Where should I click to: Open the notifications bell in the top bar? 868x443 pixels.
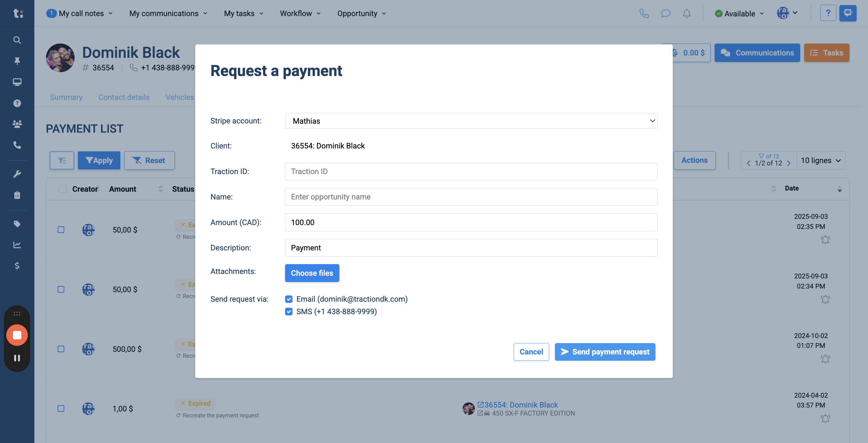[x=687, y=13]
